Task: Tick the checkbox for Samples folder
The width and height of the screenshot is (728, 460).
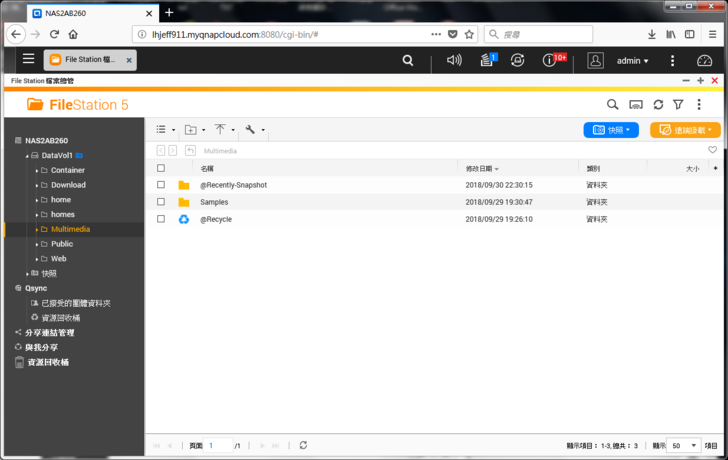Action: 161,202
